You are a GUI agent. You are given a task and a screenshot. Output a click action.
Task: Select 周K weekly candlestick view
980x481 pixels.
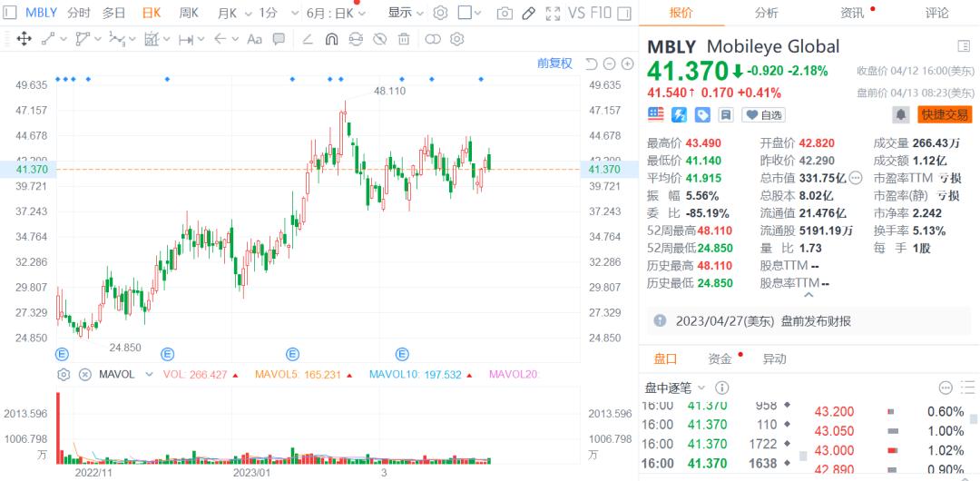[x=189, y=13]
